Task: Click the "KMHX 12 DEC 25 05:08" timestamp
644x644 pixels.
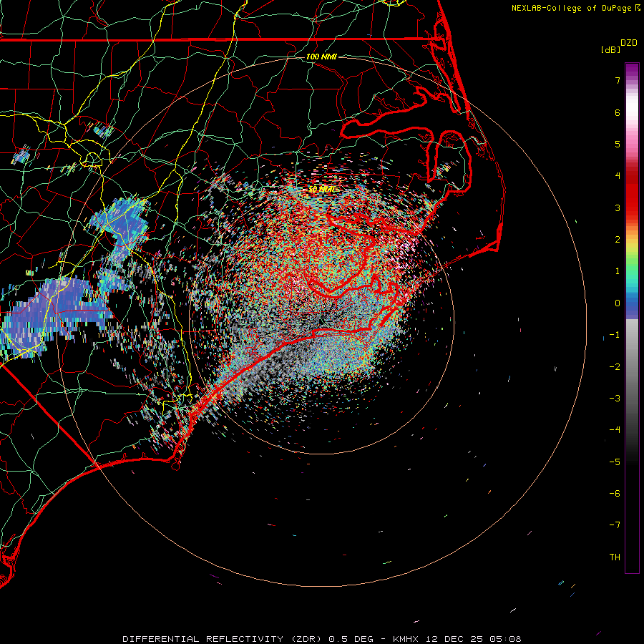Action: [x=457, y=639]
